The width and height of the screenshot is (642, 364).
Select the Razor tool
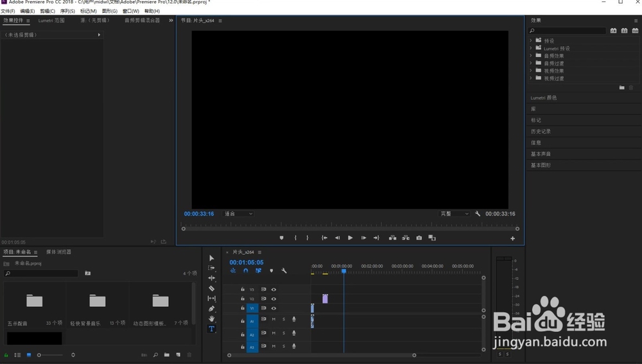click(x=212, y=288)
